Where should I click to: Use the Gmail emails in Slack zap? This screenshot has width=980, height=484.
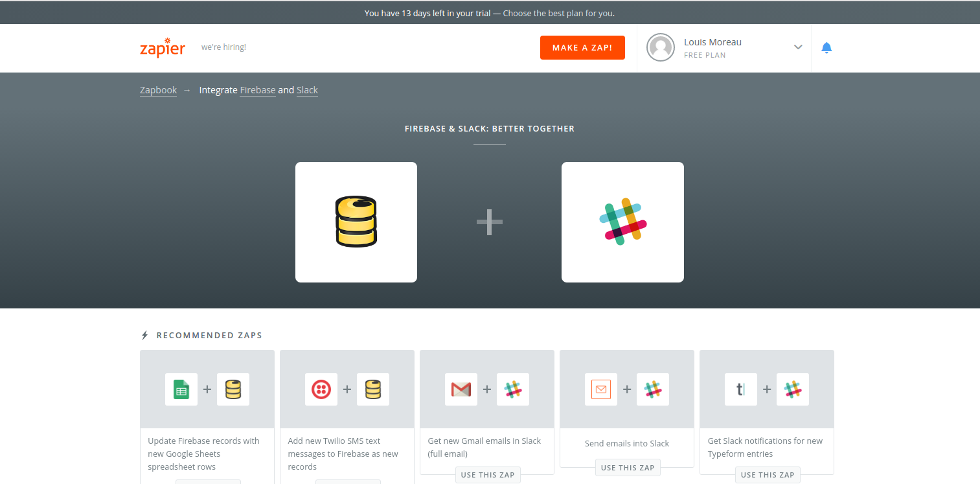pyautogui.click(x=488, y=475)
